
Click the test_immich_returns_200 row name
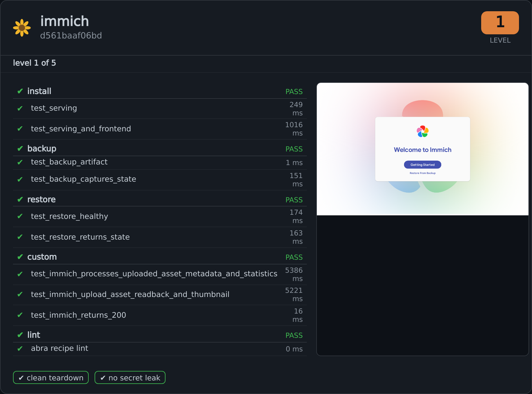pyautogui.click(x=79, y=315)
